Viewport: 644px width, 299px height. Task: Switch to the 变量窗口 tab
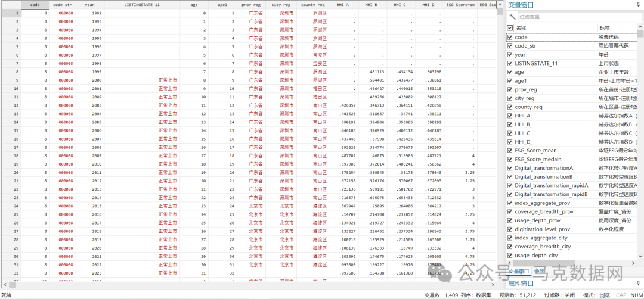[x=519, y=272]
